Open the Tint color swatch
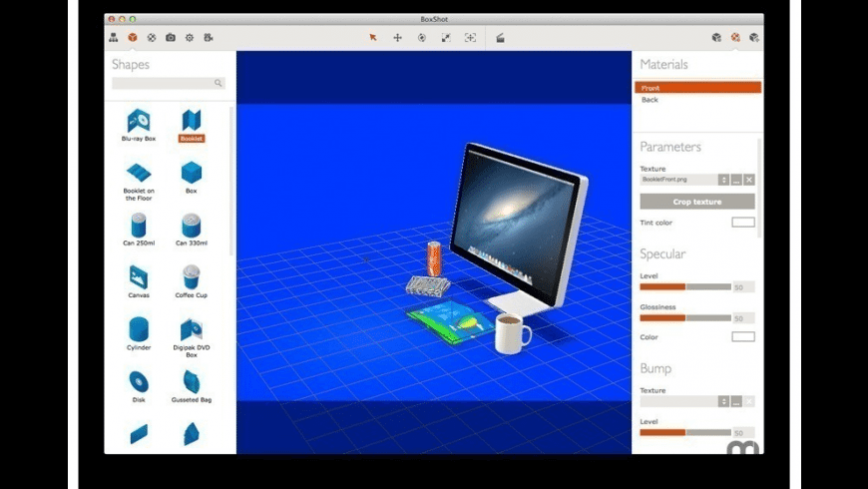 [x=743, y=223]
